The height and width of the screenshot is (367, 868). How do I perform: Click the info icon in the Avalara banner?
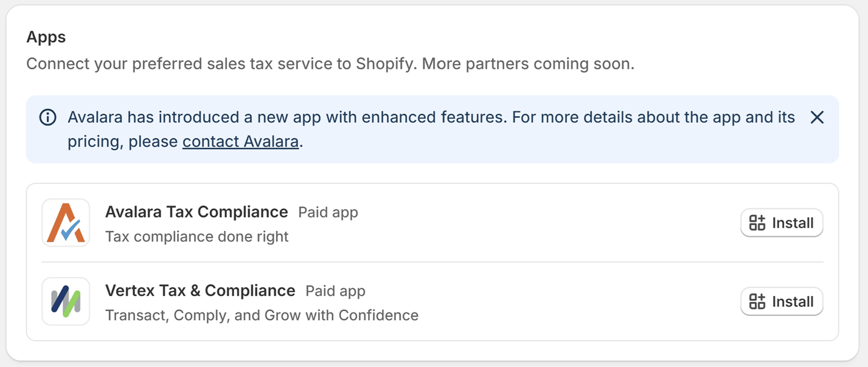(47, 117)
